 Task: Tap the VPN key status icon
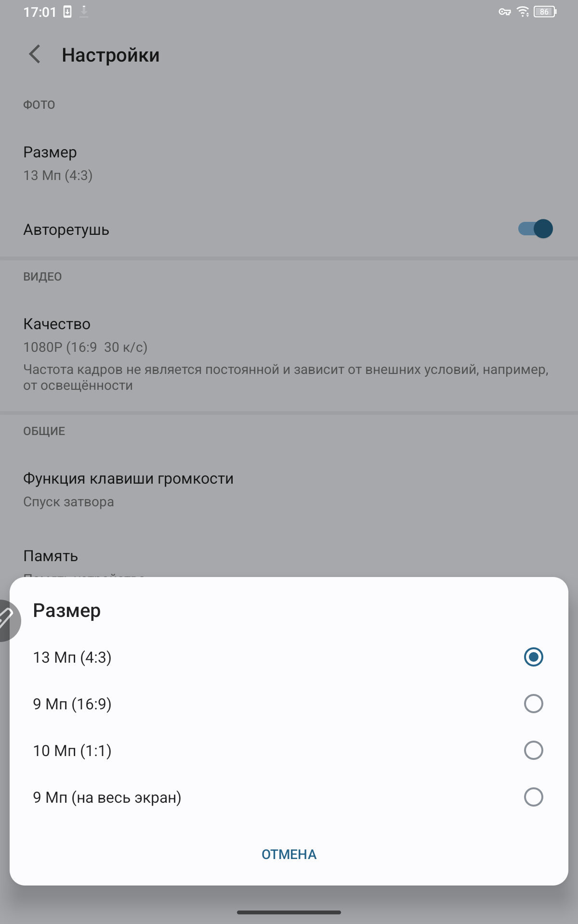coord(504,12)
